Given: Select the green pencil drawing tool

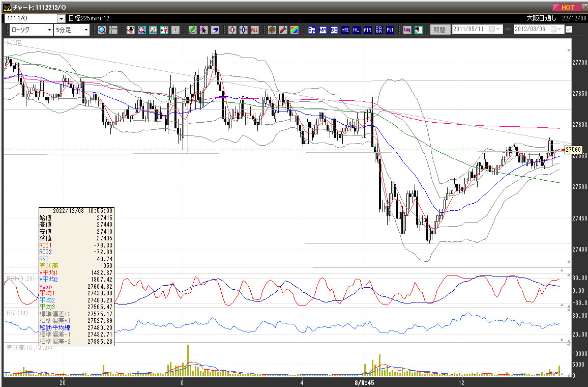Looking at the screenshot, I should point(193,30).
